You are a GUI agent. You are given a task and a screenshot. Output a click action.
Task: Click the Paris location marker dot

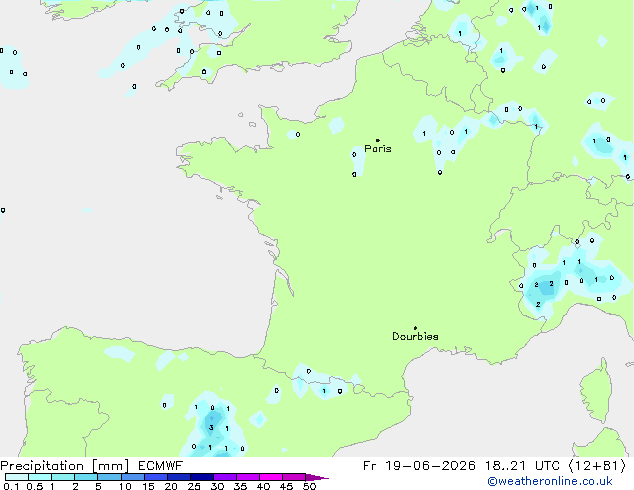point(378,140)
